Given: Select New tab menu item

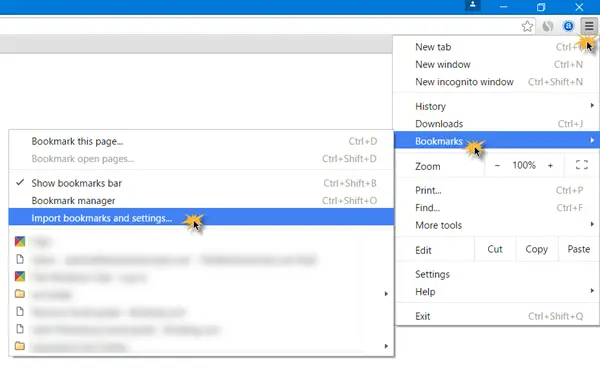Looking at the screenshot, I should coord(497,47).
